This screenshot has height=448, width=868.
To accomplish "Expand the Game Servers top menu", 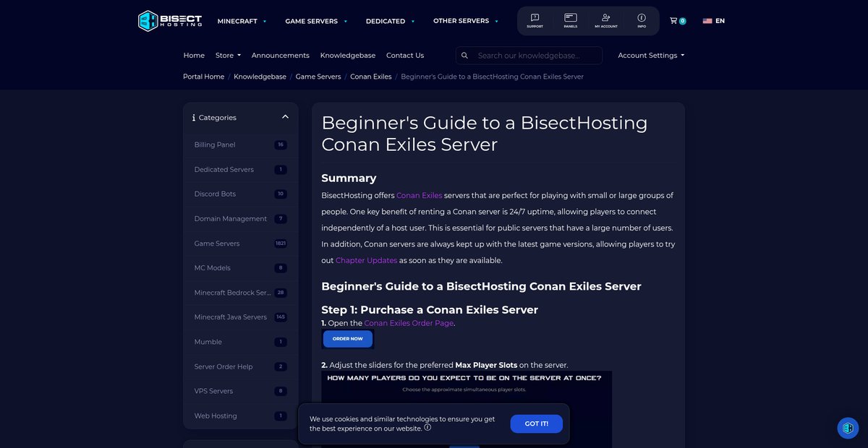I will 316,21.
